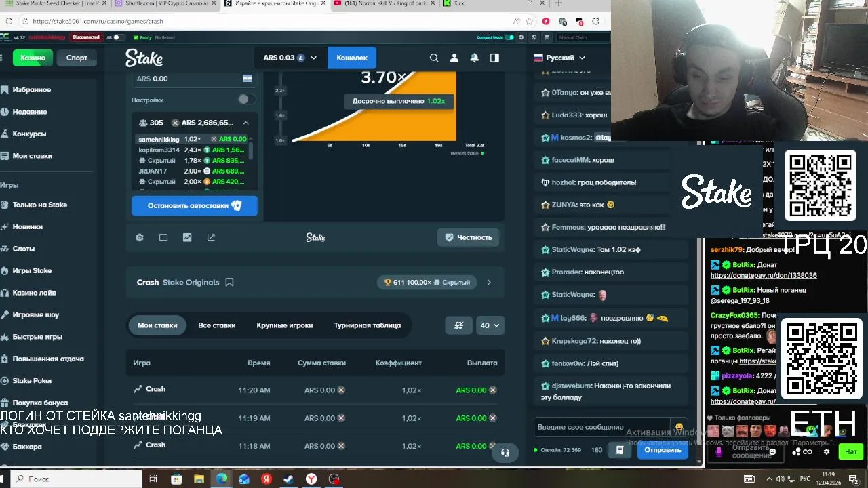
Task: Open emoji picker in chat input
Action: point(679,427)
